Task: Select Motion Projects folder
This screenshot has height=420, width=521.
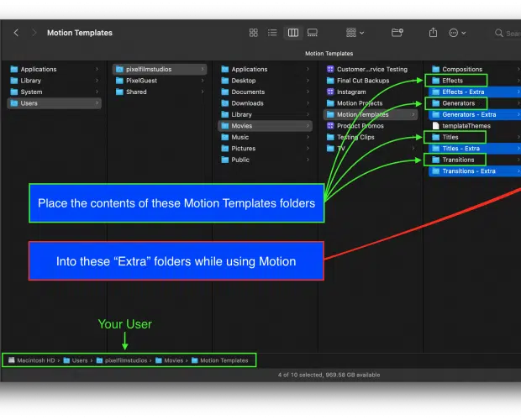Action: click(x=371, y=103)
